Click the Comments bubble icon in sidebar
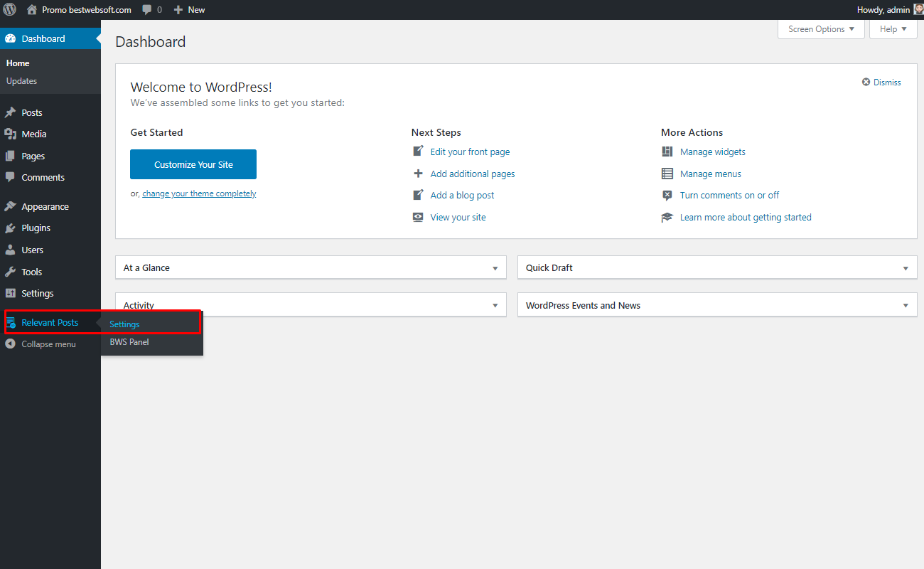Image resolution: width=924 pixels, height=569 pixels. (10, 177)
